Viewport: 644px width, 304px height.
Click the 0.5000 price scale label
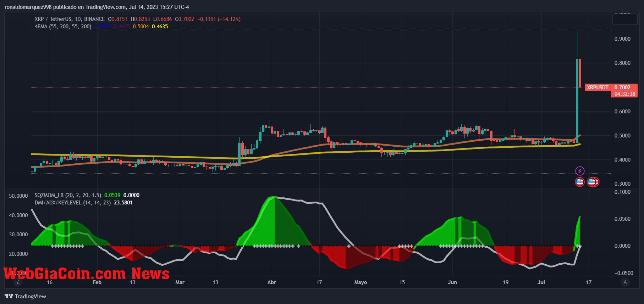point(623,136)
